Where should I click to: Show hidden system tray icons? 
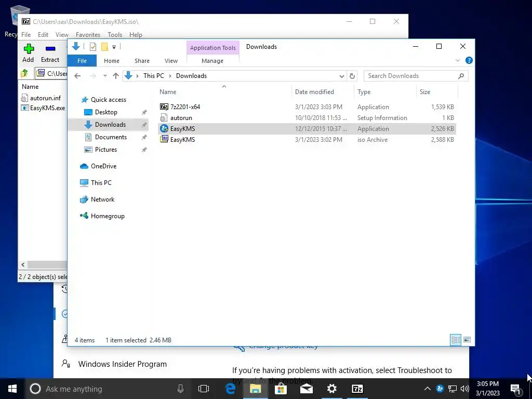(428, 389)
